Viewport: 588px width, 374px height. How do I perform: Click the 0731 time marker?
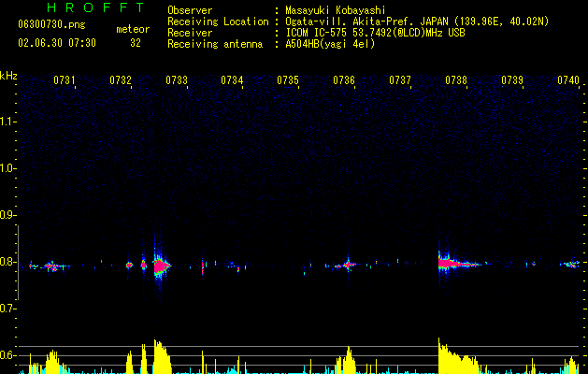[x=65, y=80]
